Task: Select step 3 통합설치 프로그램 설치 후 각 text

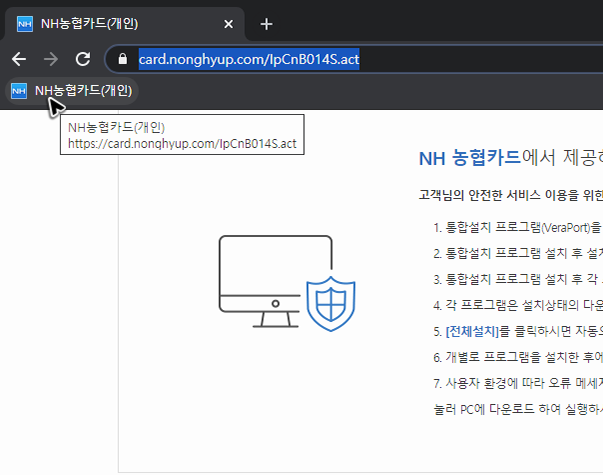Action: click(515, 279)
